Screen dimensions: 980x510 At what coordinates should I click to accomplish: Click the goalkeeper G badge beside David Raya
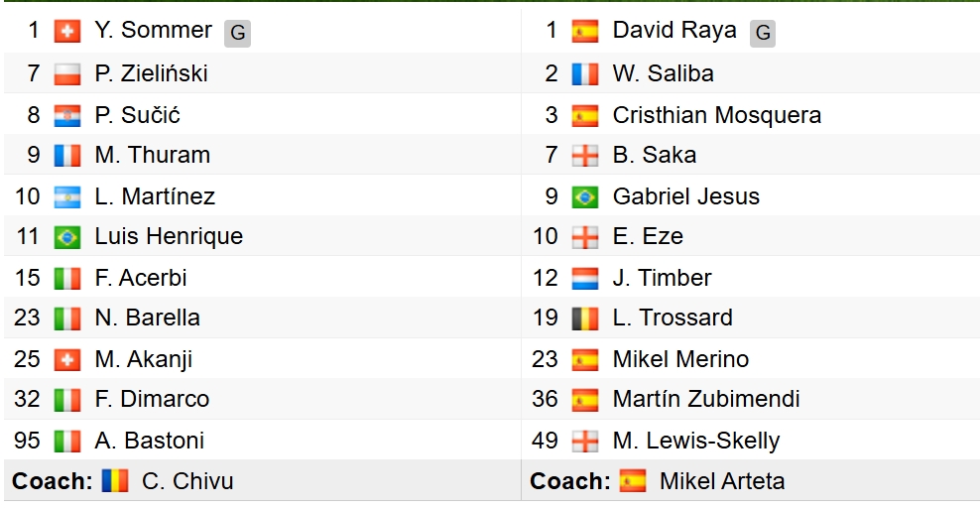(x=762, y=33)
